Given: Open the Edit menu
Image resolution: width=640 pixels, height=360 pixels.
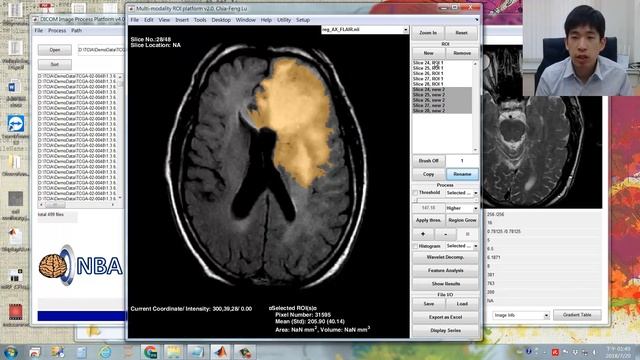Looking at the screenshot, I should (x=149, y=20).
